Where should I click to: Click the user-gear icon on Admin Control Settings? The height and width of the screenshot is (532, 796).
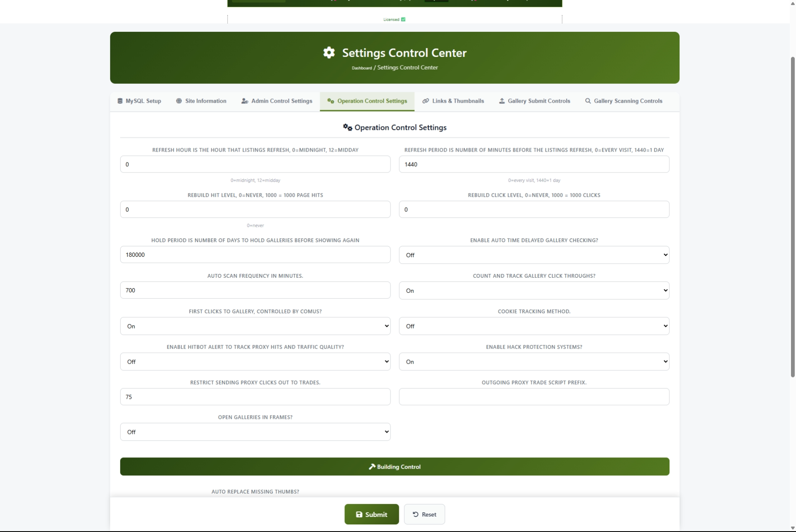(245, 101)
